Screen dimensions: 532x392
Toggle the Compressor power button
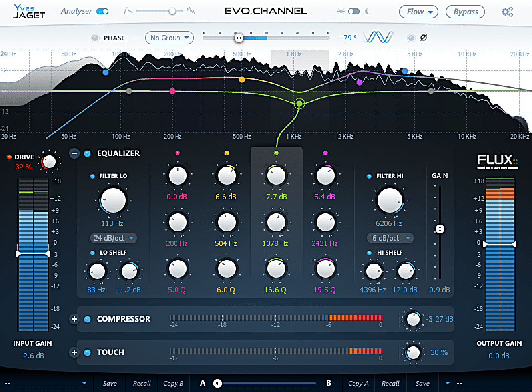[88, 319]
